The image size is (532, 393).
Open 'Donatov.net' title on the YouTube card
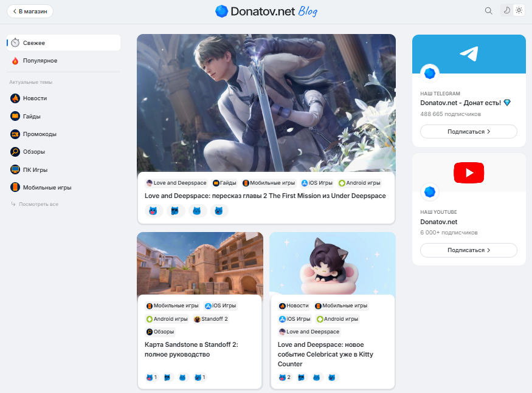439,222
